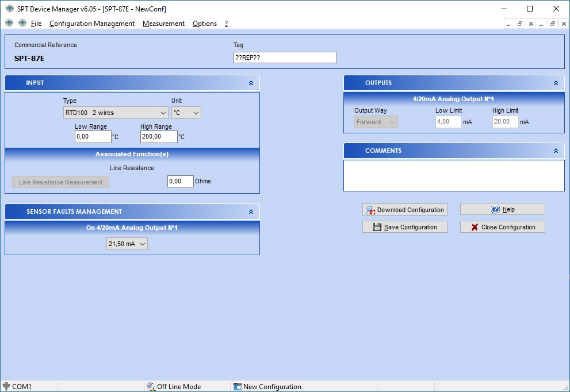570x392 pixels.
Task: Click 4/20mA Analog Output N°1 outputs header
Action: point(454,99)
